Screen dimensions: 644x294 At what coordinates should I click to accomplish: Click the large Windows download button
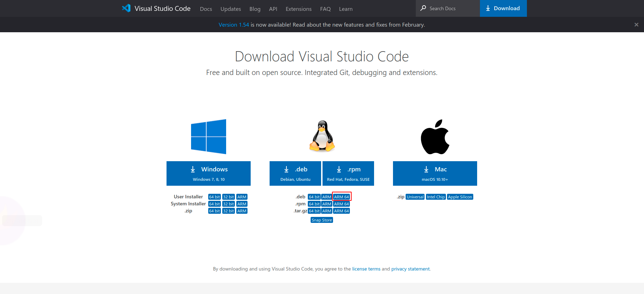209,173
